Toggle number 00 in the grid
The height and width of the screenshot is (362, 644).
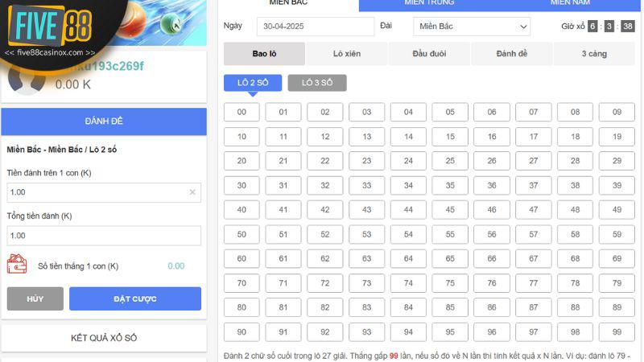(242, 113)
